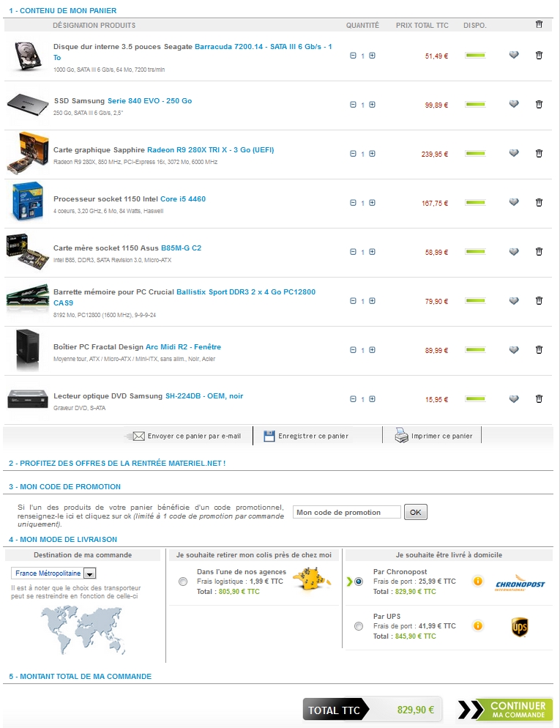Select Chronopost home delivery radio button

pyautogui.click(x=358, y=582)
